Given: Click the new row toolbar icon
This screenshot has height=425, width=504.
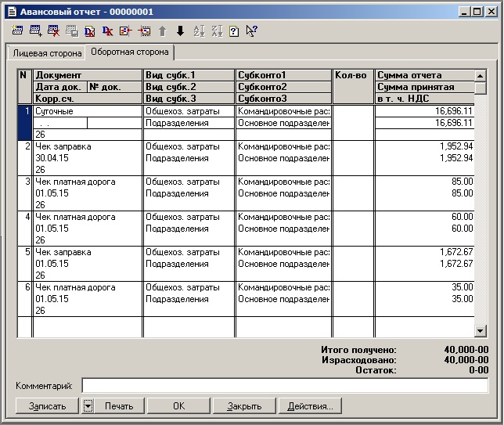Looking at the screenshot, I should (18, 31).
